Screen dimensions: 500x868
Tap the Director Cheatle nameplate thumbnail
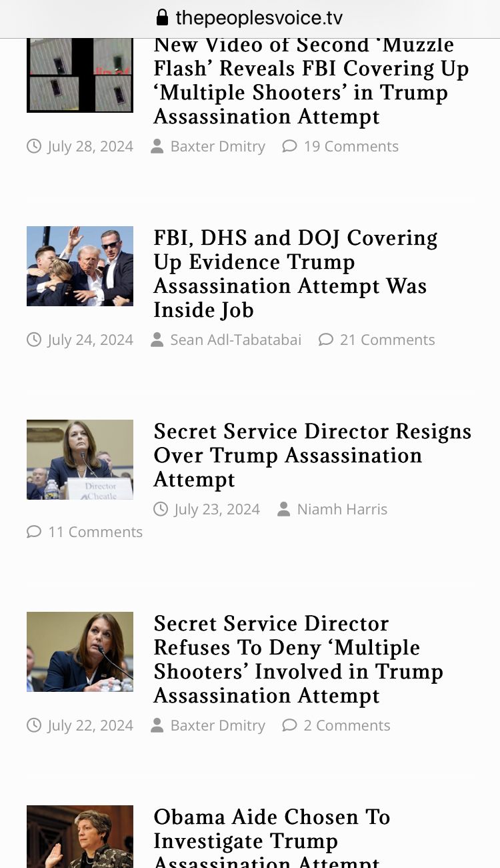(80, 460)
